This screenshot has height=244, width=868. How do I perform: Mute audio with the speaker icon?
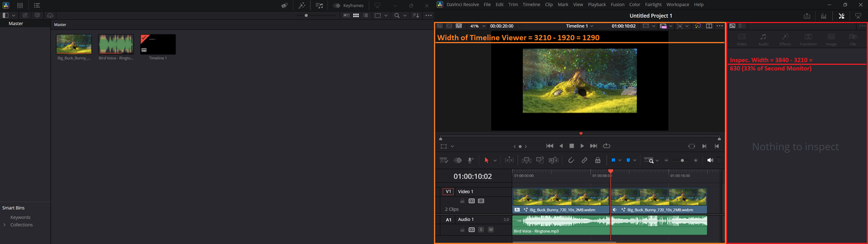tap(710, 160)
